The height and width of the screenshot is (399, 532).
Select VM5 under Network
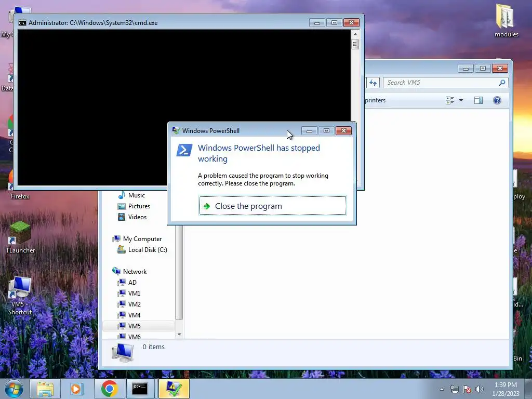134,326
